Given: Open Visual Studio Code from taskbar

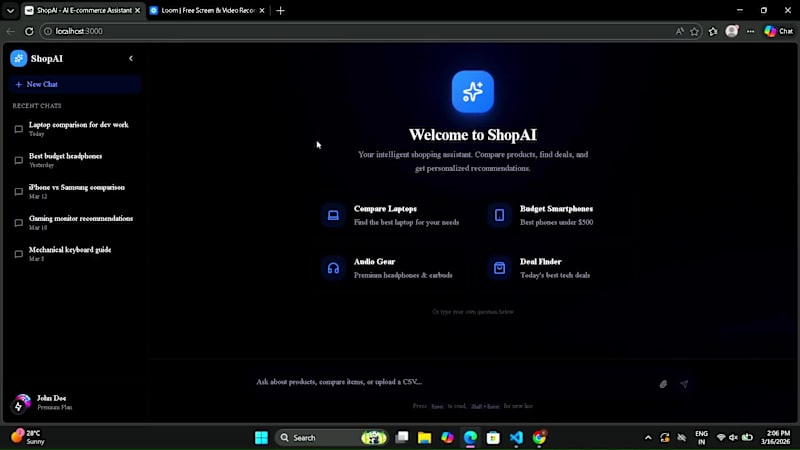Looking at the screenshot, I should click(x=516, y=438).
